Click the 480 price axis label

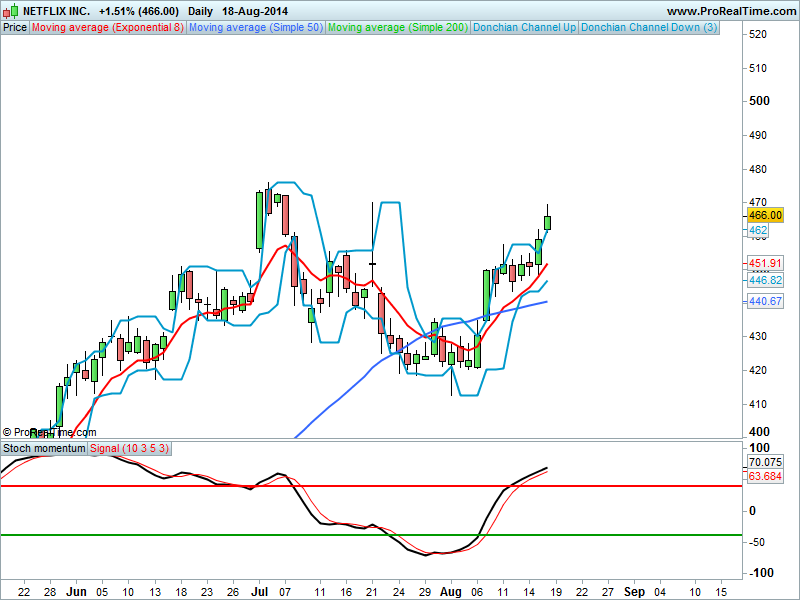(758, 169)
